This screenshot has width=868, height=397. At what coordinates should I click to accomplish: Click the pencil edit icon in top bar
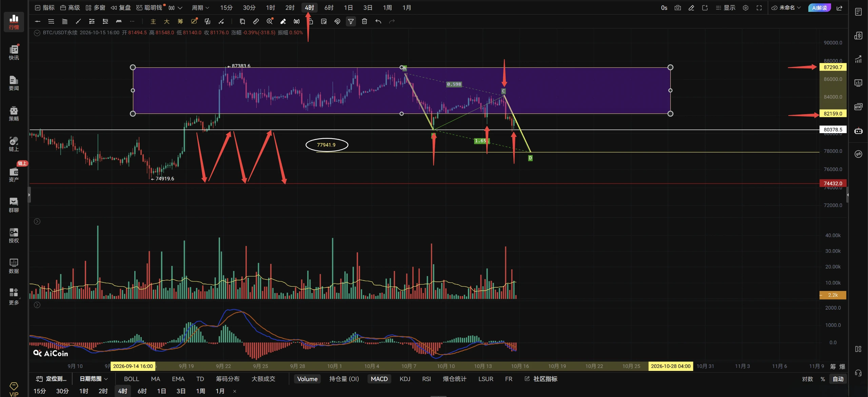[x=691, y=8]
